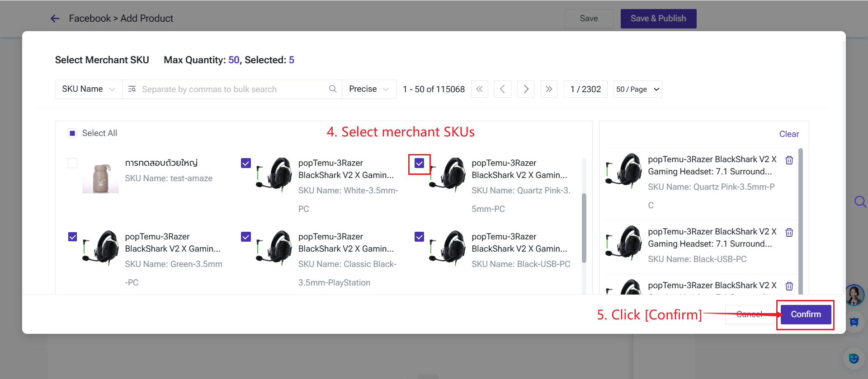
Task: Delete Quartz Pink-3.5mm-PC from the selected list
Action: pyautogui.click(x=789, y=160)
